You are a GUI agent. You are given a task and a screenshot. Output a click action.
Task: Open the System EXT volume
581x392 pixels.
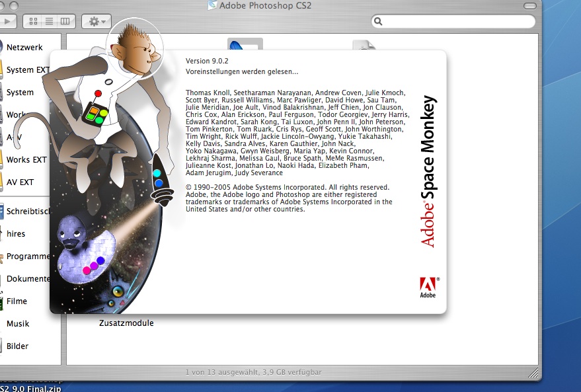click(28, 70)
